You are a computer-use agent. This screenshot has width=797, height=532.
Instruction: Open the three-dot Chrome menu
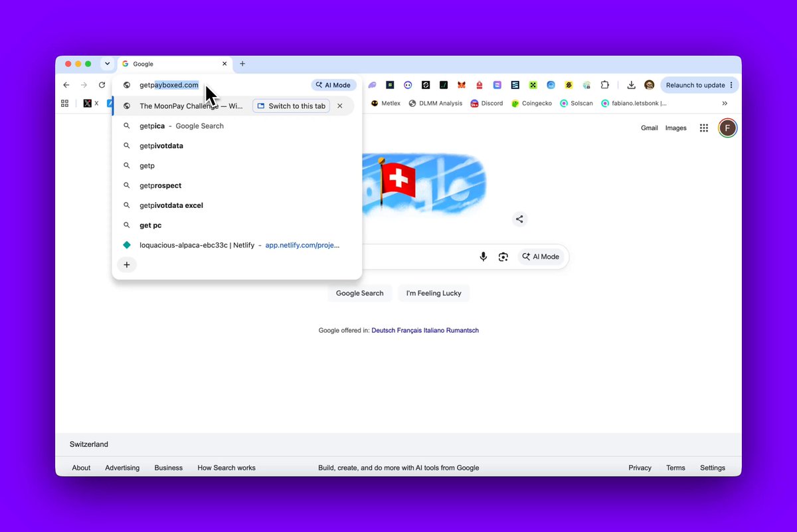[731, 85]
